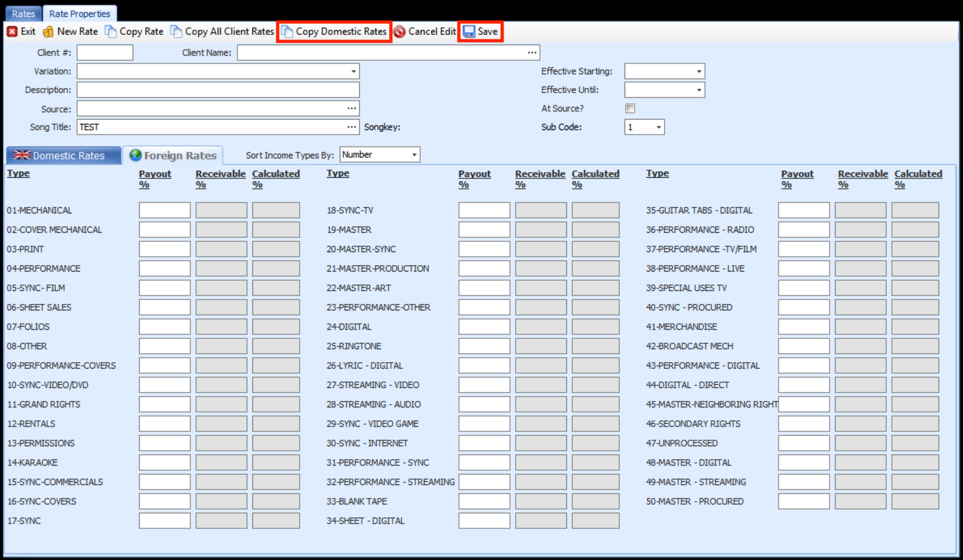Click Payout % field for 01-MECHANICAL
Viewport: 963px width, 560px height.
[x=164, y=210]
